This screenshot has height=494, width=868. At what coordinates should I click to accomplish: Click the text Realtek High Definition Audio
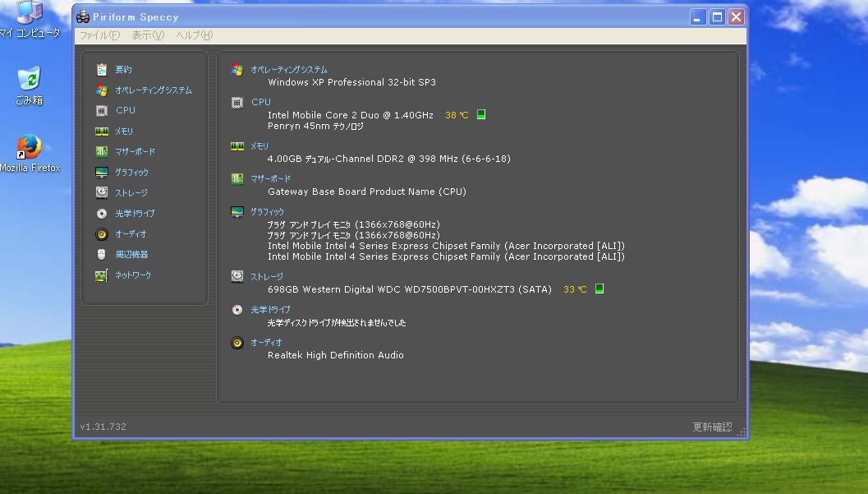coord(336,355)
